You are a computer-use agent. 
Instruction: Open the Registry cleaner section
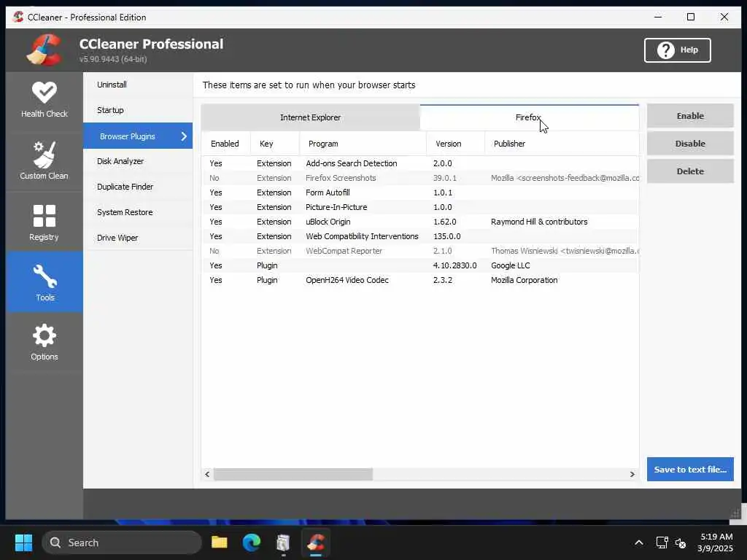(x=44, y=222)
